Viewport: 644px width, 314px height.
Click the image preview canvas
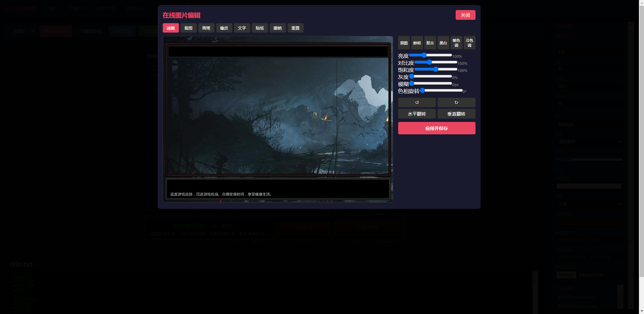click(278, 119)
